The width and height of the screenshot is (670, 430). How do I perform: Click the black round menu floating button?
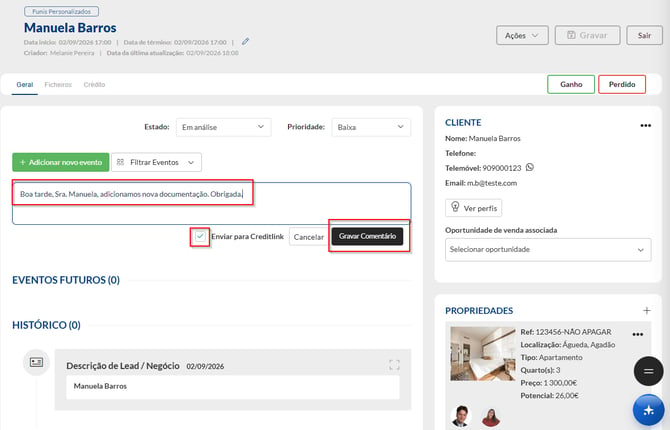click(649, 371)
